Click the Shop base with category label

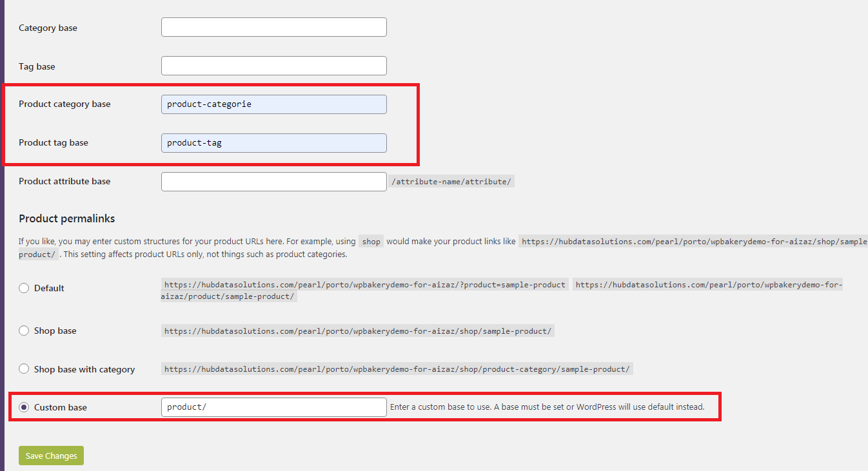tap(84, 369)
